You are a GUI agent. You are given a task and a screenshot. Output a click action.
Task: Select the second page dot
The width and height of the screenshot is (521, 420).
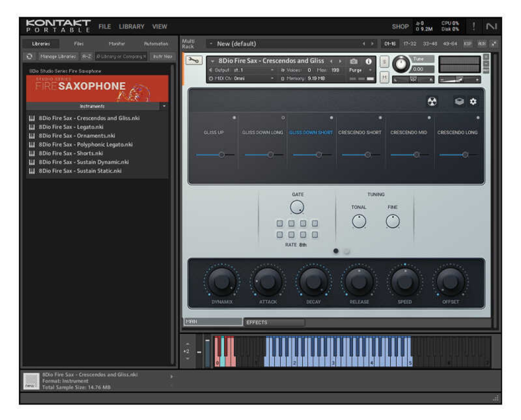pos(346,251)
